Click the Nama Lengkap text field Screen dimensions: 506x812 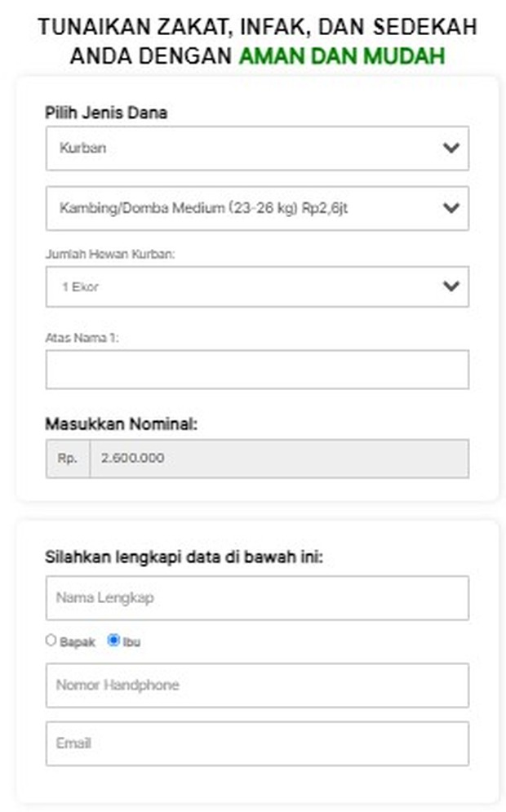point(257,597)
